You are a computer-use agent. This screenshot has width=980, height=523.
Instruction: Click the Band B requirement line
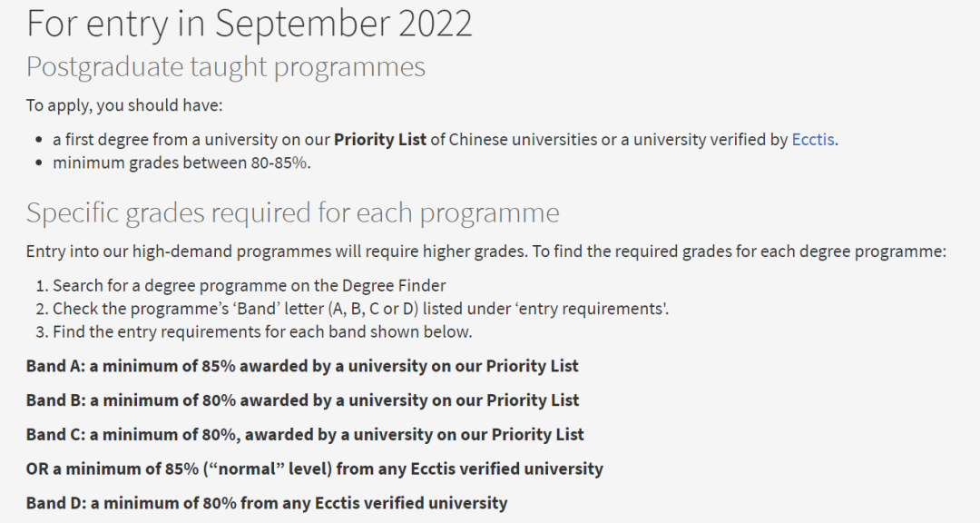click(x=302, y=400)
